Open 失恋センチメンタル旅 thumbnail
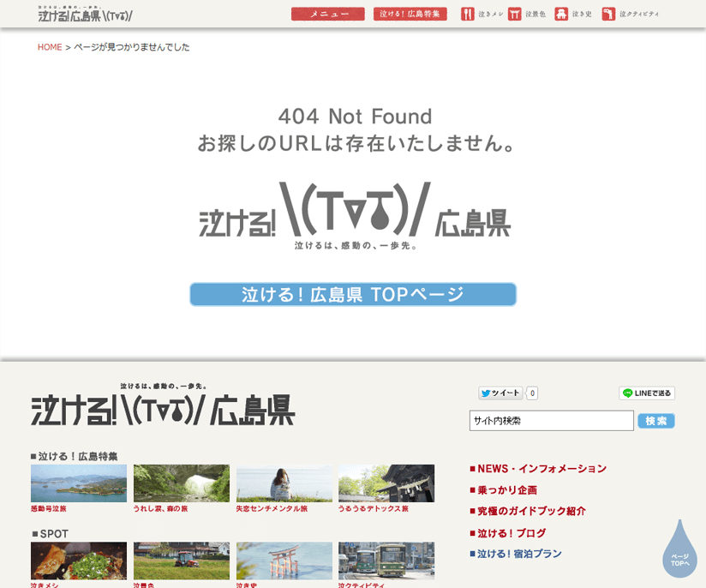706x588 pixels. [x=284, y=483]
